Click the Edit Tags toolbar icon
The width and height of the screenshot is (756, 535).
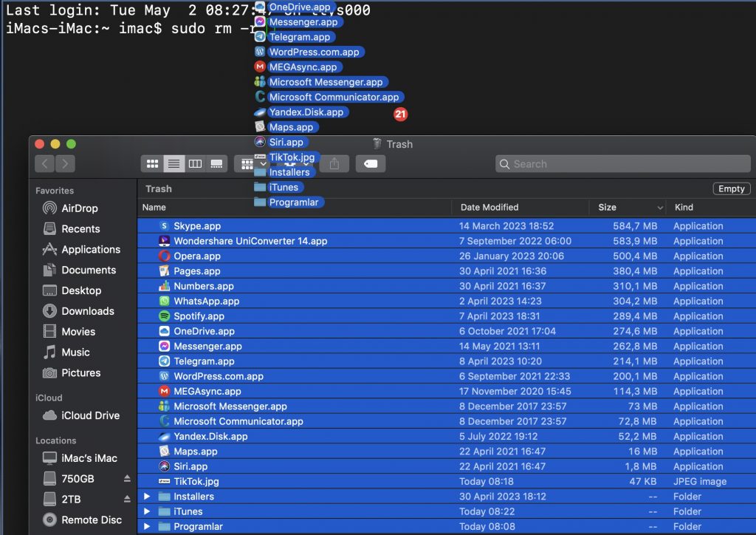coord(371,163)
